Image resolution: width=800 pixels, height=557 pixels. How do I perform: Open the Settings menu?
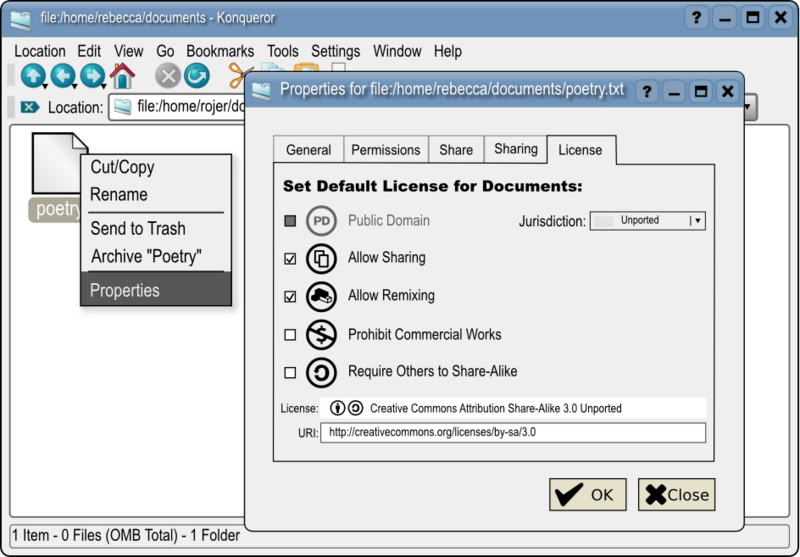click(336, 52)
